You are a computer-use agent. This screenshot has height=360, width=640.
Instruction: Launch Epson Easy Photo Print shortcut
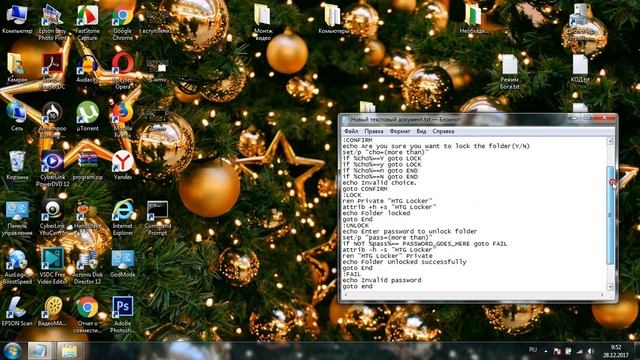coord(52,22)
